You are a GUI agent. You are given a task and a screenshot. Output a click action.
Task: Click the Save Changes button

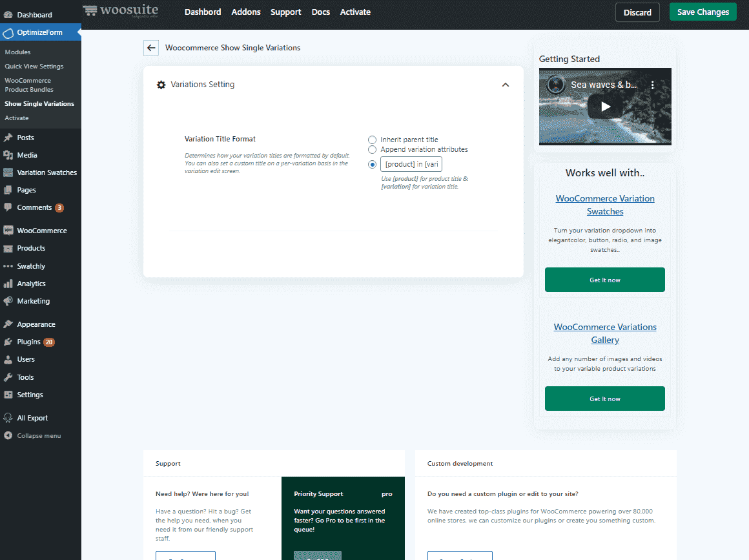(x=703, y=12)
